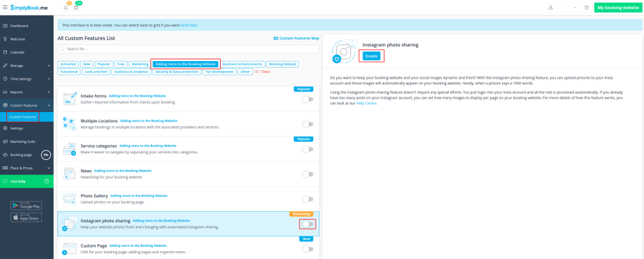Open Dashboard in the sidebar
This screenshot has height=259, width=644.
pyautogui.click(x=19, y=26)
